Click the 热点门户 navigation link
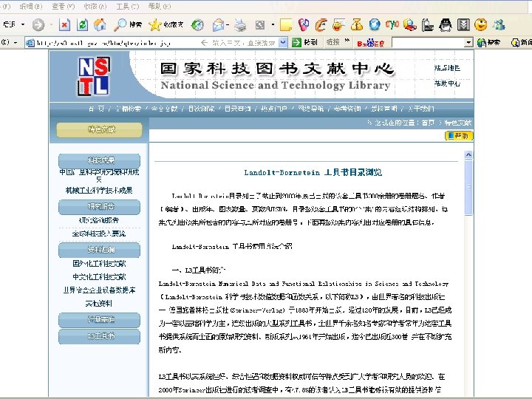Image resolution: width=532 pixels, height=399 pixels. 274,109
